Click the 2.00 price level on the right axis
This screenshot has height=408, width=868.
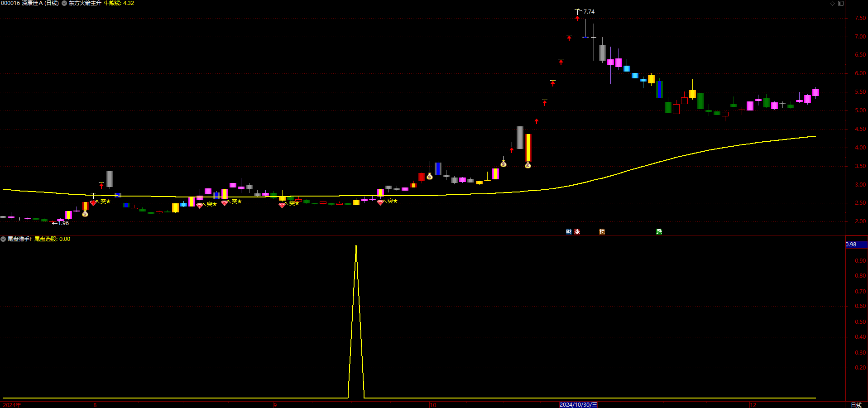[x=860, y=221]
